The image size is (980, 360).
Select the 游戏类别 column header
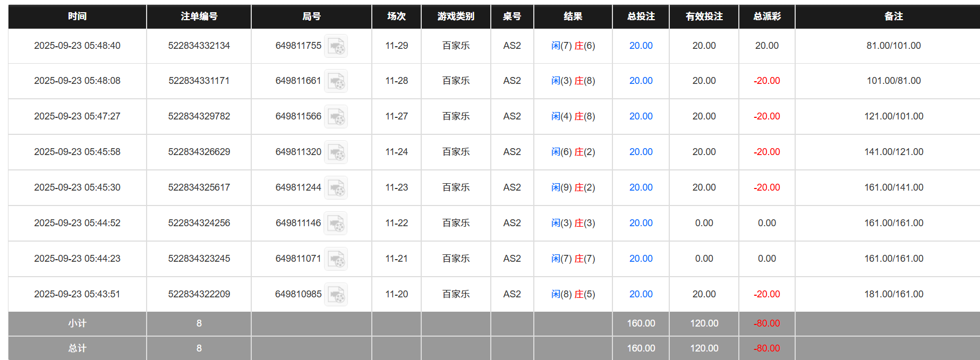[x=455, y=16]
